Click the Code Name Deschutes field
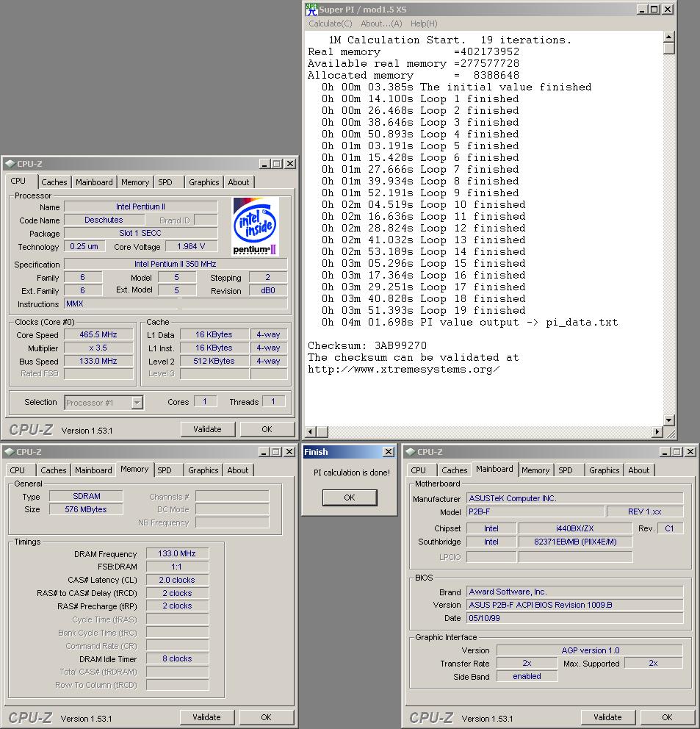This screenshot has height=729, width=700. pos(104,220)
